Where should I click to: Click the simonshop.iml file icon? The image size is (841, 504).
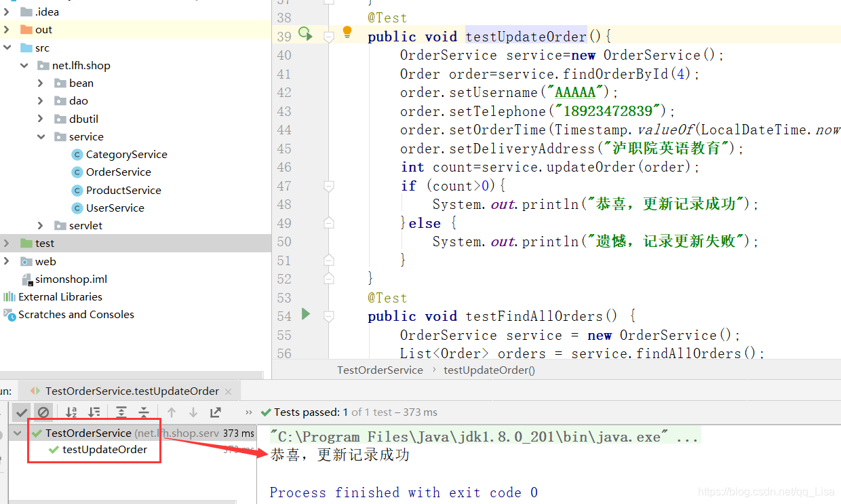[x=28, y=279]
